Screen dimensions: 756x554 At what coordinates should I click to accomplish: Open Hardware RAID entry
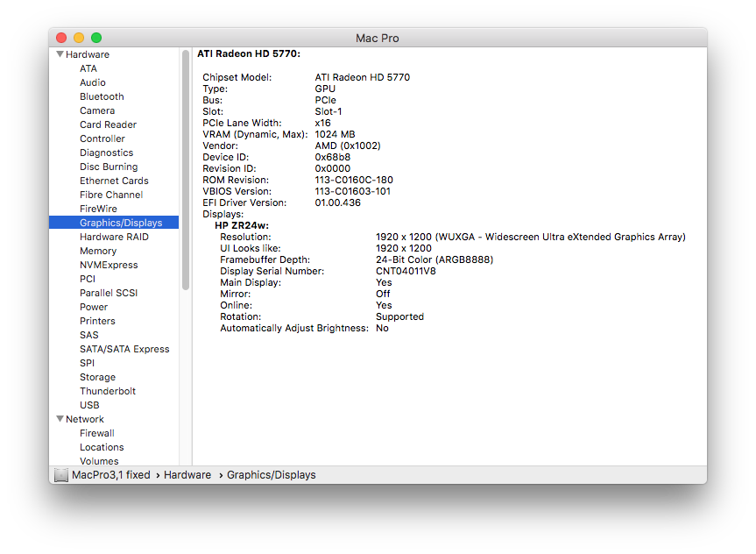click(x=114, y=237)
